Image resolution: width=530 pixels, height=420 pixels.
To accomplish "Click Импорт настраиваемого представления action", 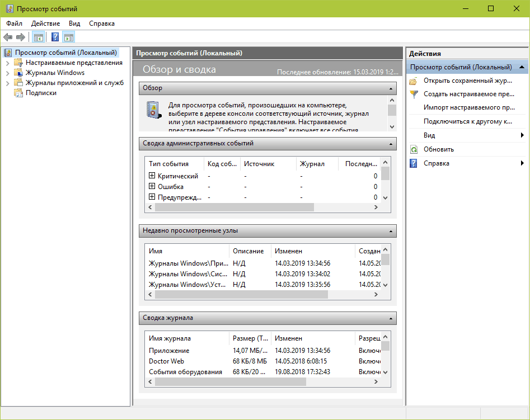I will click(x=469, y=107).
